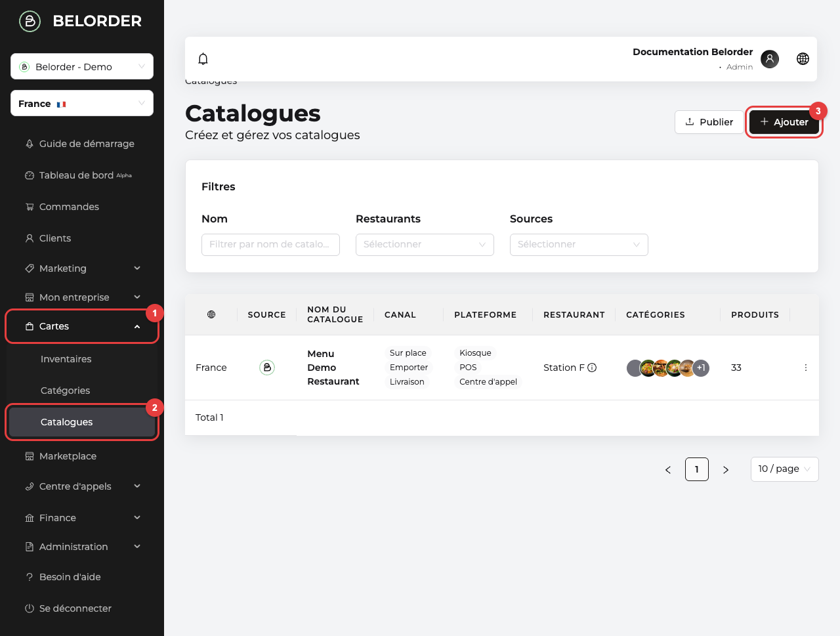Click the Kiosque platform tag

475,353
